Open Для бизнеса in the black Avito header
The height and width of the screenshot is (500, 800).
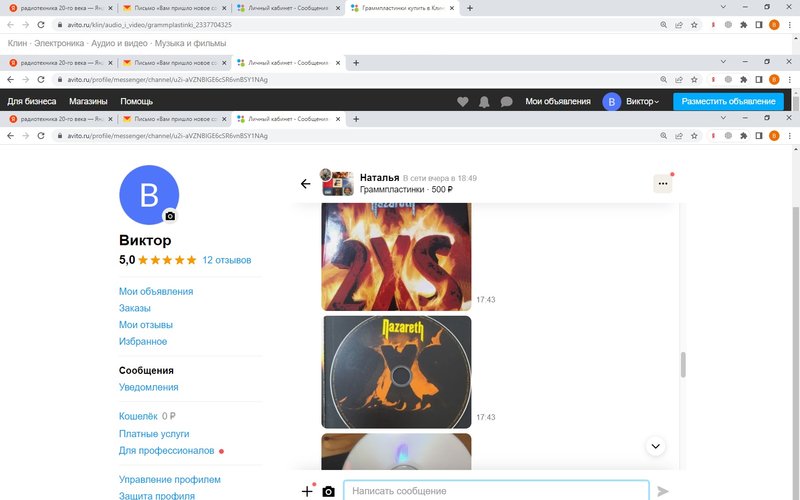32,102
